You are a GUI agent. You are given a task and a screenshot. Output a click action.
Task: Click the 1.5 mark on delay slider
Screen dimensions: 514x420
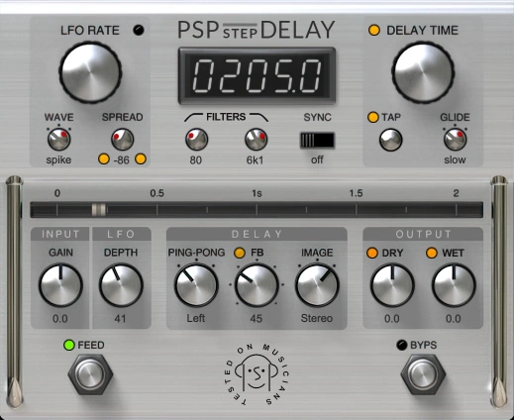pos(357,193)
